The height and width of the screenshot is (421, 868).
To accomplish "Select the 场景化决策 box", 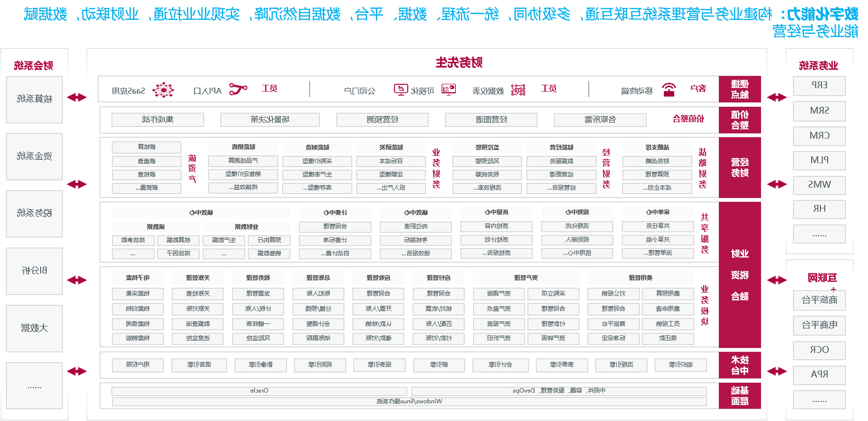I will pos(270,120).
